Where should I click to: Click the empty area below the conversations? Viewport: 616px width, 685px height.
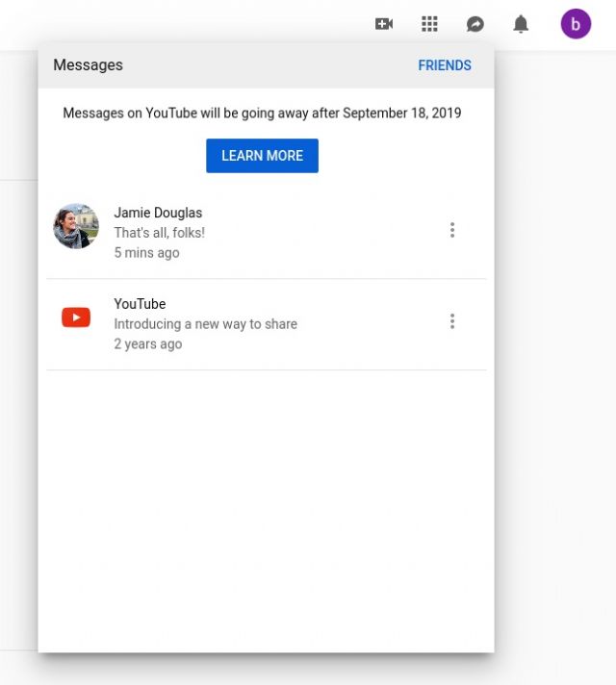[x=267, y=511]
